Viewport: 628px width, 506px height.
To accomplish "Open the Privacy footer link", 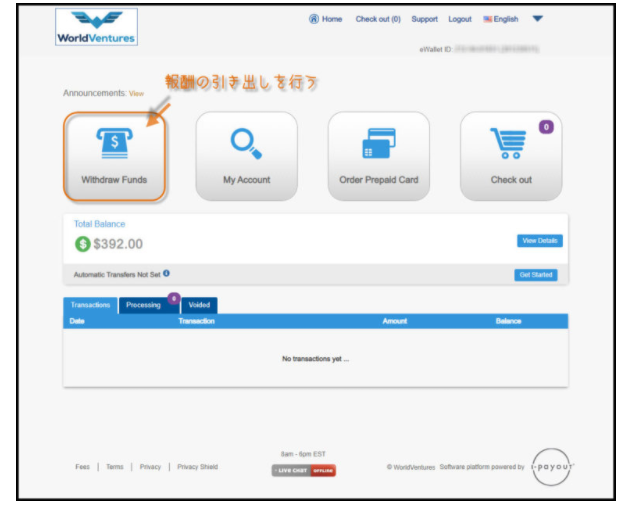I will pos(150,467).
